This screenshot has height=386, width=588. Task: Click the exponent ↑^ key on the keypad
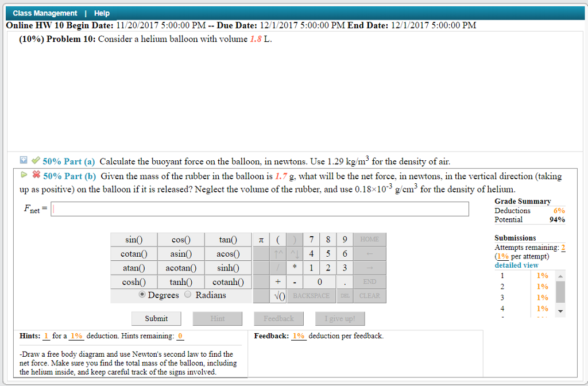pos(278,253)
